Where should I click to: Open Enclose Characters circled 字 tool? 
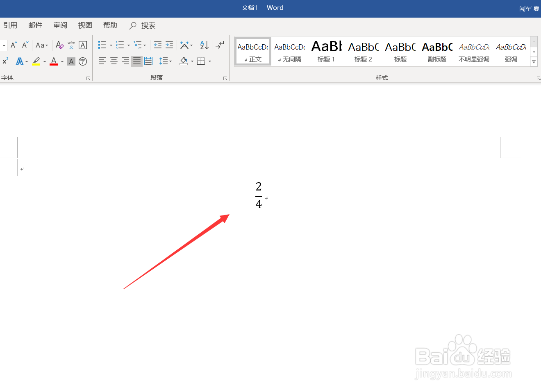83,61
